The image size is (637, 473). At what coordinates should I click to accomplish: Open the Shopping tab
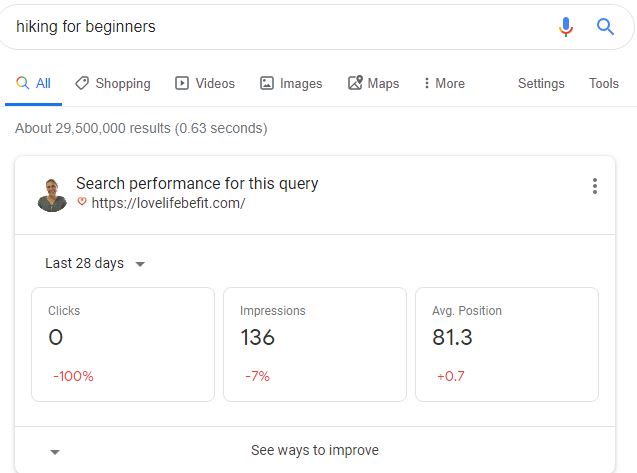113,83
